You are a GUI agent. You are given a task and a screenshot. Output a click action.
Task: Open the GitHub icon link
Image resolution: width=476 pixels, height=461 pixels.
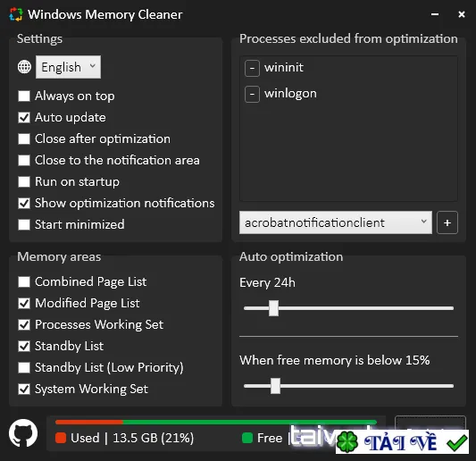tap(23, 433)
